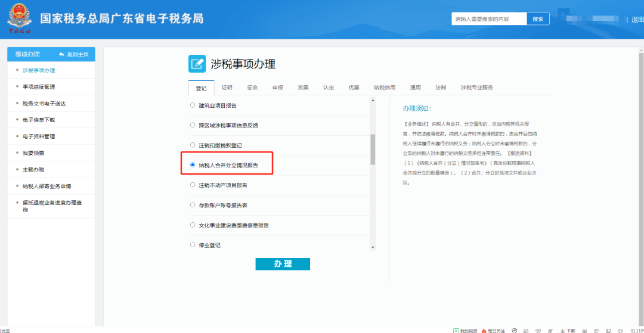Switch to the 征收 tab
This screenshot has height=333, width=644.
pos(253,88)
